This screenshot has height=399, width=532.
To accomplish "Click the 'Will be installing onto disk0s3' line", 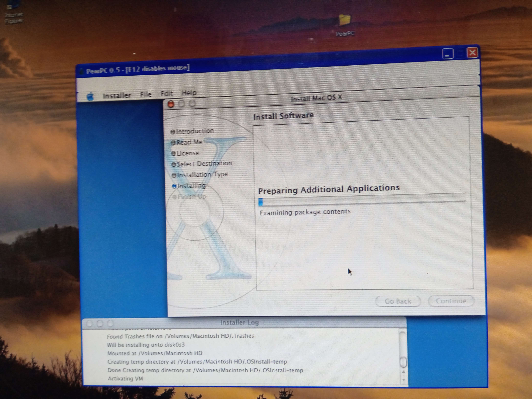I will [x=146, y=345].
